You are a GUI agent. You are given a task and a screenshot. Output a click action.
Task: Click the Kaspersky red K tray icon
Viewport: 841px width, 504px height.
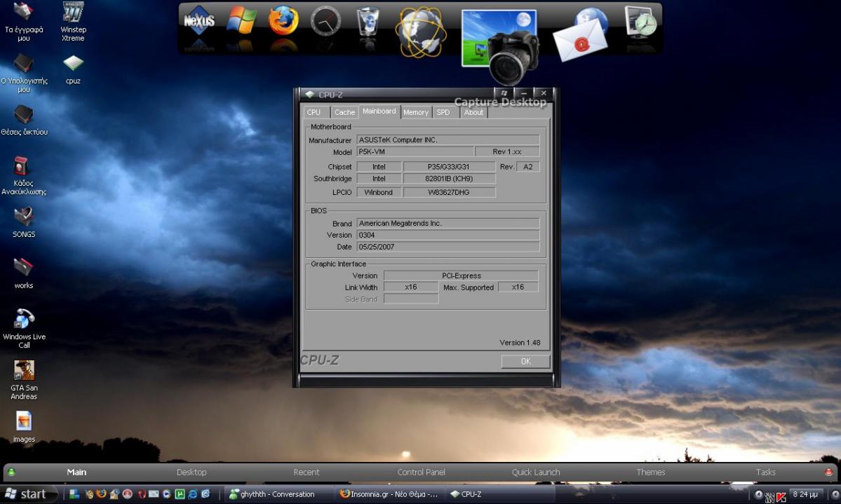point(781,496)
